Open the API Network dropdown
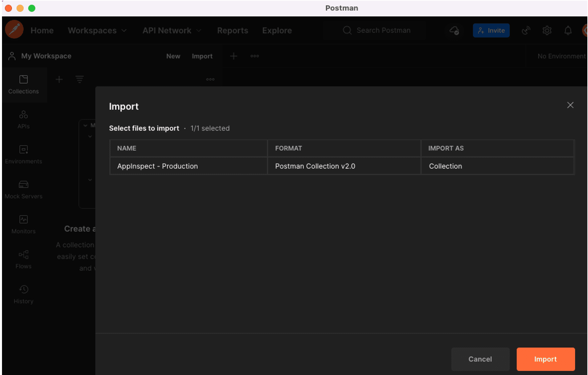The width and height of the screenshot is (588, 375). pos(172,31)
